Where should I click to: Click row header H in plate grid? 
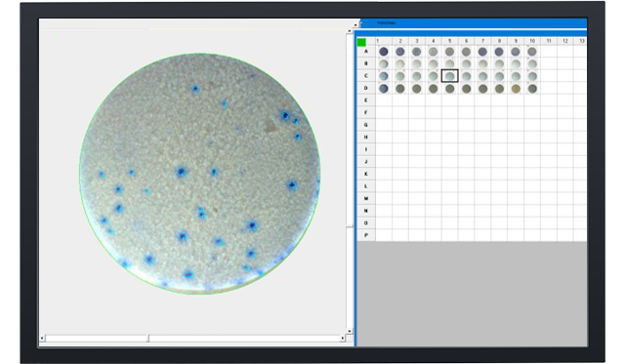click(366, 137)
